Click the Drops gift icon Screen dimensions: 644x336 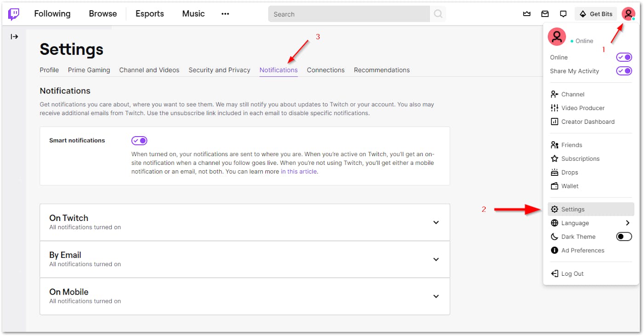click(x=554, y=173)
